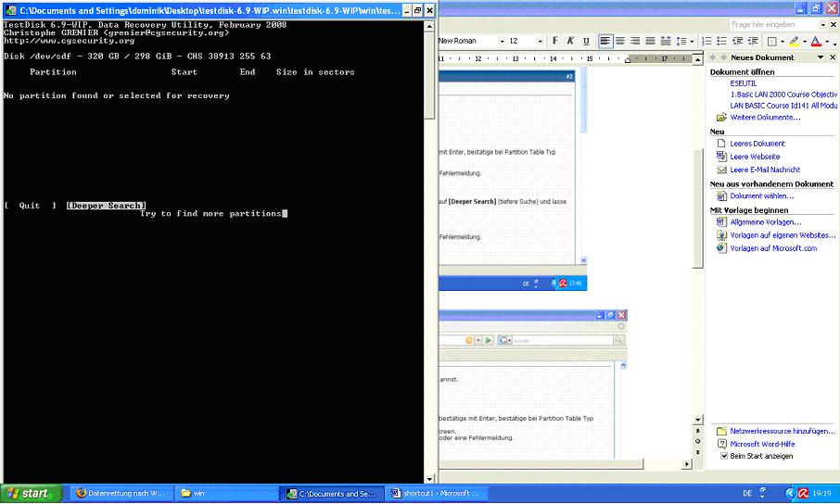Viewport: 840px width, 504px height.
Task: Increase indent in Word toolbar
Action: click(x=753, y=41)
